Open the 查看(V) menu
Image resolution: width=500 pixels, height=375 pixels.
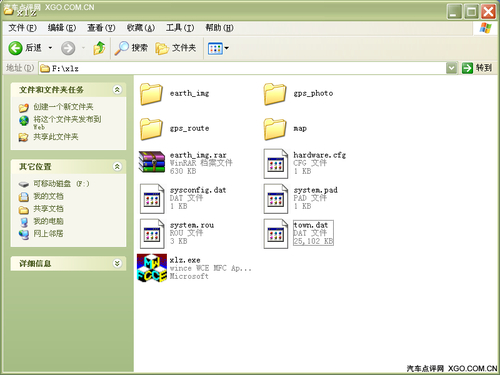click(x=101, y=28)
